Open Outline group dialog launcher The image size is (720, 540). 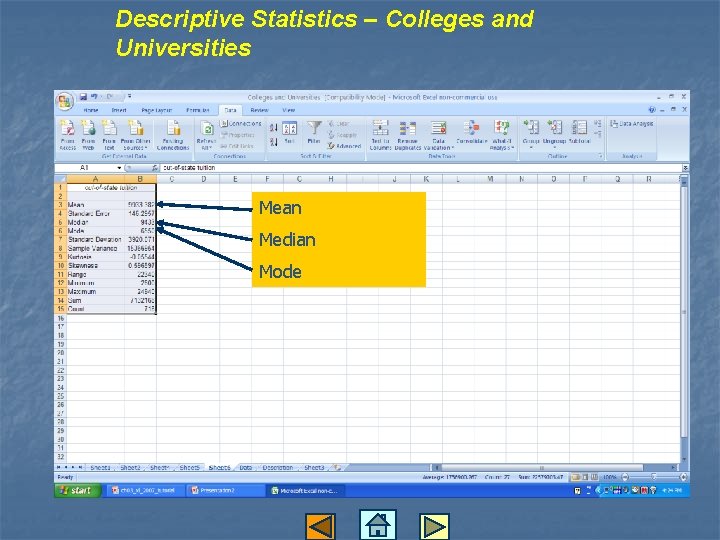pyautogui.click(x=601, y=156)
